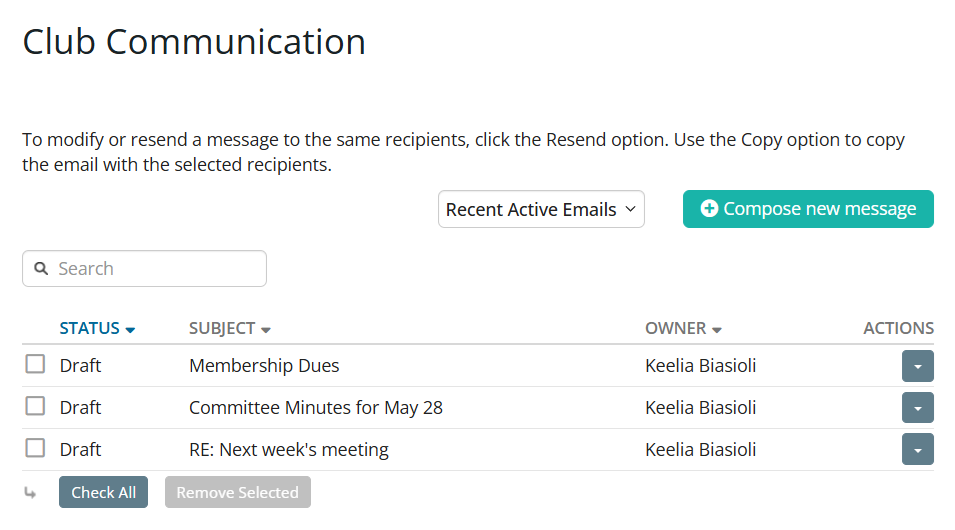Click the plus icon on Compose button
Screen dimensions: 955x530
(x=709, y=209)
